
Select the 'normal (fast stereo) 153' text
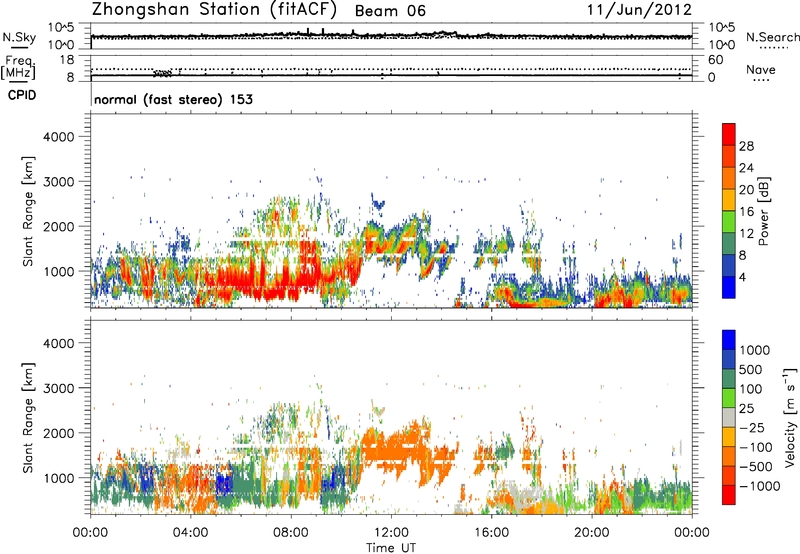pyautogui.click(x=173, y=99)
